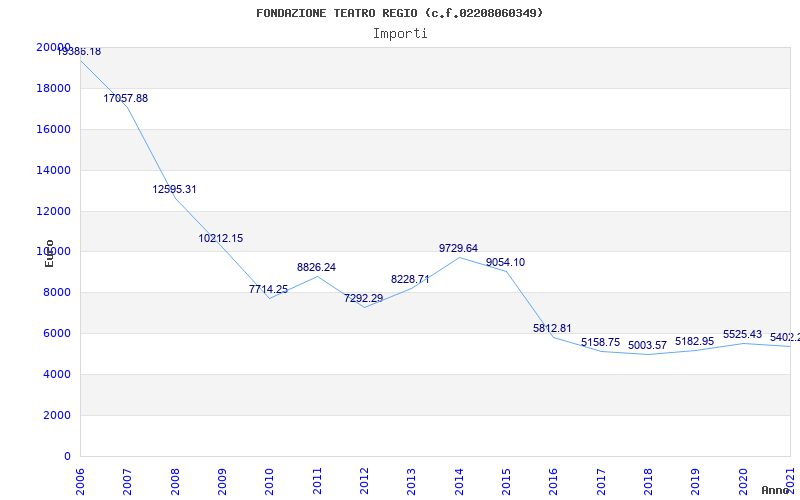800x500 pixels.
Task: Click the 17057.88 data label
Action: tap(126, 98)
